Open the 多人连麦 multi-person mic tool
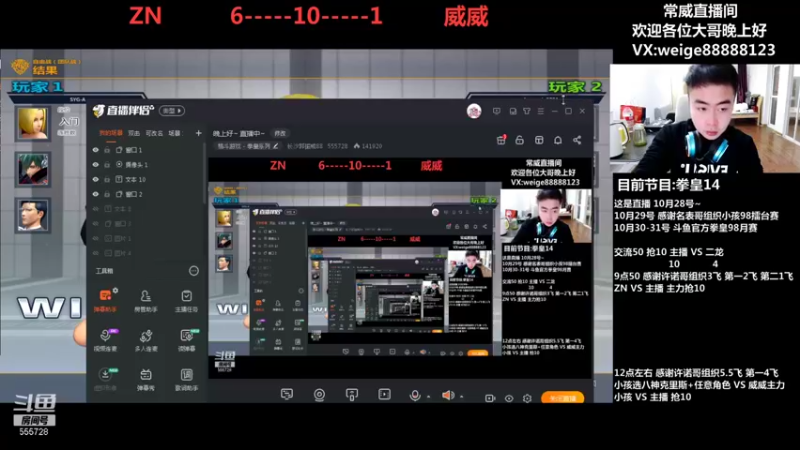800x450 pixels. pos(145,340)
